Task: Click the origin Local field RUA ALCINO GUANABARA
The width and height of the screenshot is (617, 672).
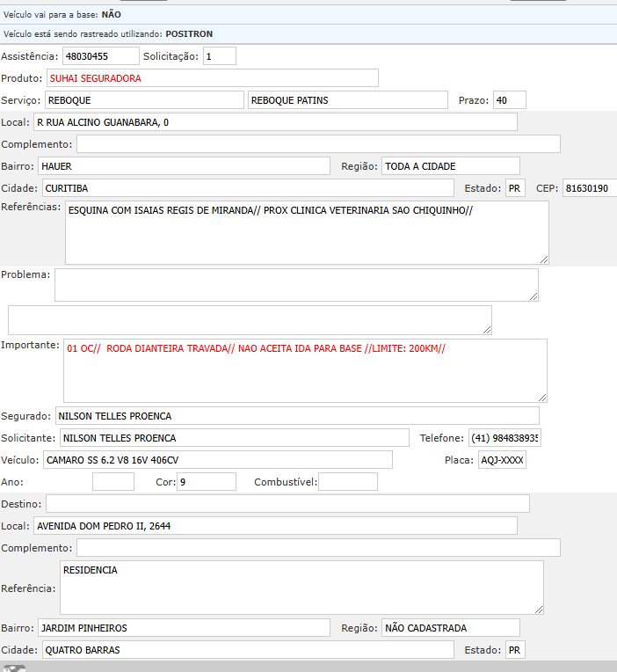Action: click(x=275, y=122)
